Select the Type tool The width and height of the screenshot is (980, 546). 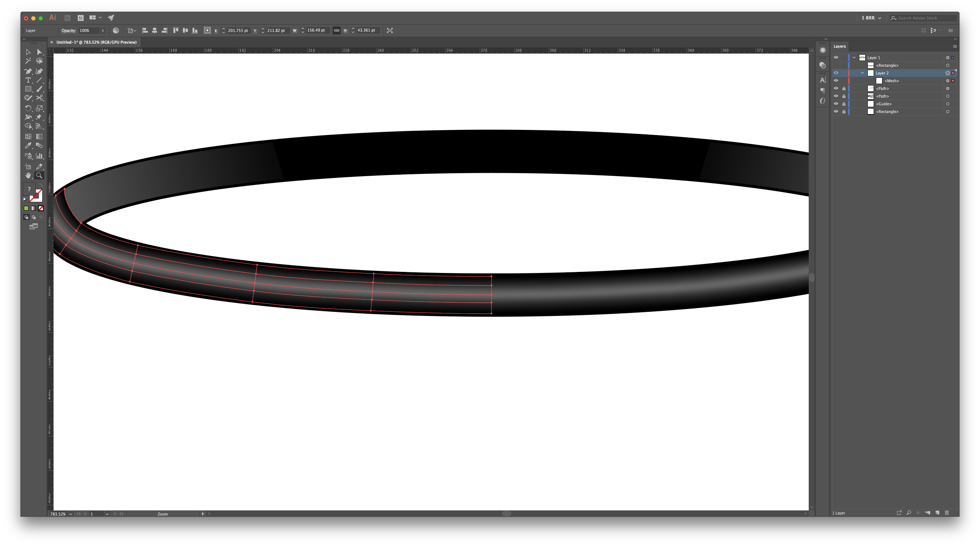[28, 80]
